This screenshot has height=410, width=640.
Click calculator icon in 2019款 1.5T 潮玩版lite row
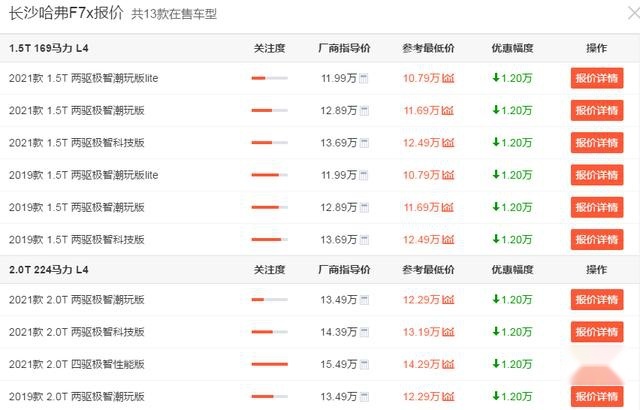[x=364, y=175]
